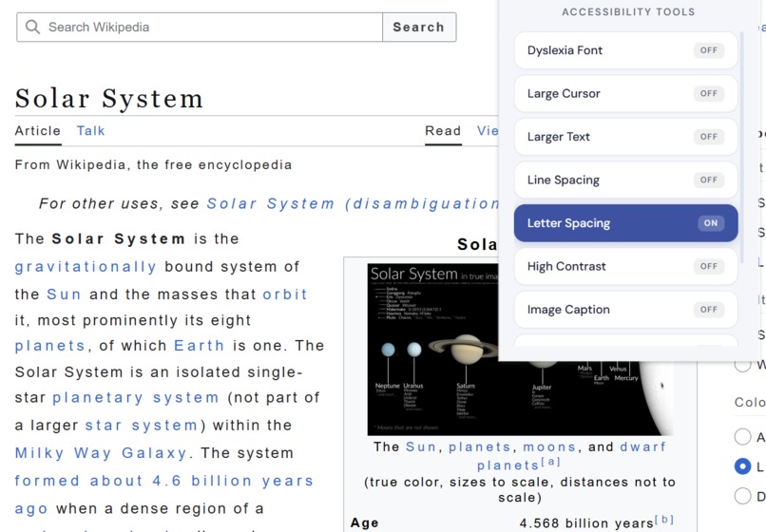This screenshot has height=532, width=766.
Task: Open the Sun link in first paragraph
Action: pyautogui.click(x=64, y=294)
